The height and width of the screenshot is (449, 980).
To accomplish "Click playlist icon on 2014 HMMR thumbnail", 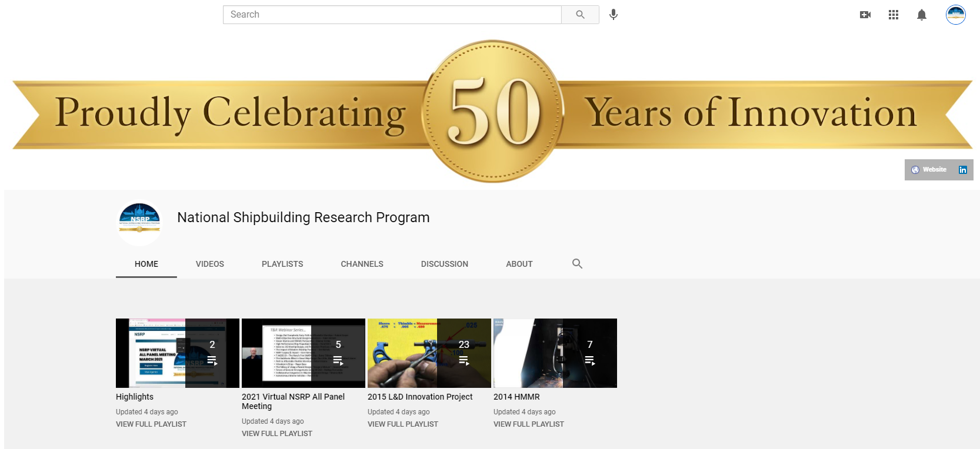I will pyautogui.click(x=590, y=360).
